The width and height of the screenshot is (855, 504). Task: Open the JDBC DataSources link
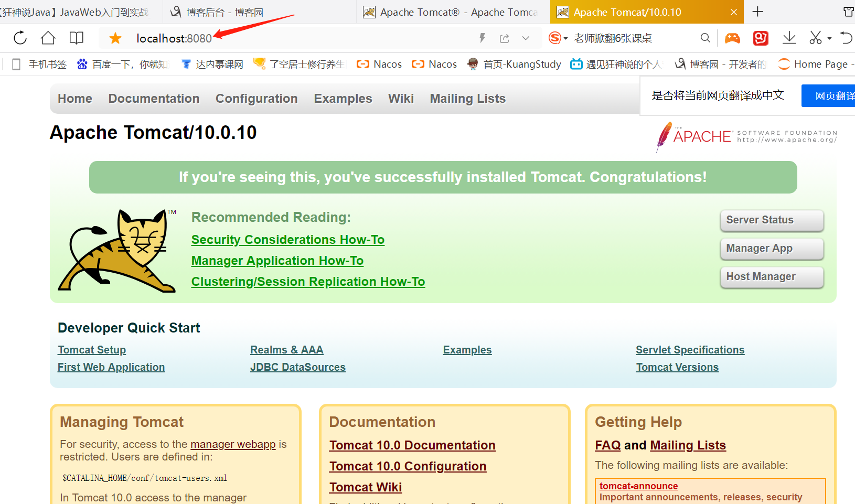coord(298,367)
